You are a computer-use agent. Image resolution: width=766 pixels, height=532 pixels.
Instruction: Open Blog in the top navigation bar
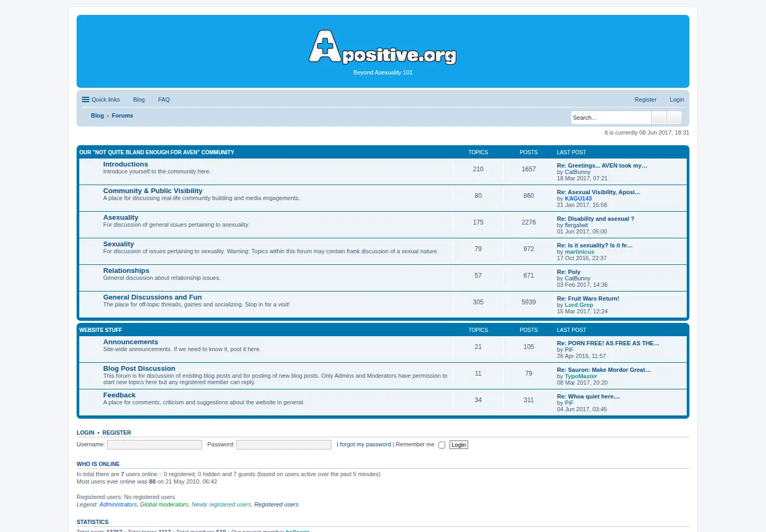click(139, 99)
